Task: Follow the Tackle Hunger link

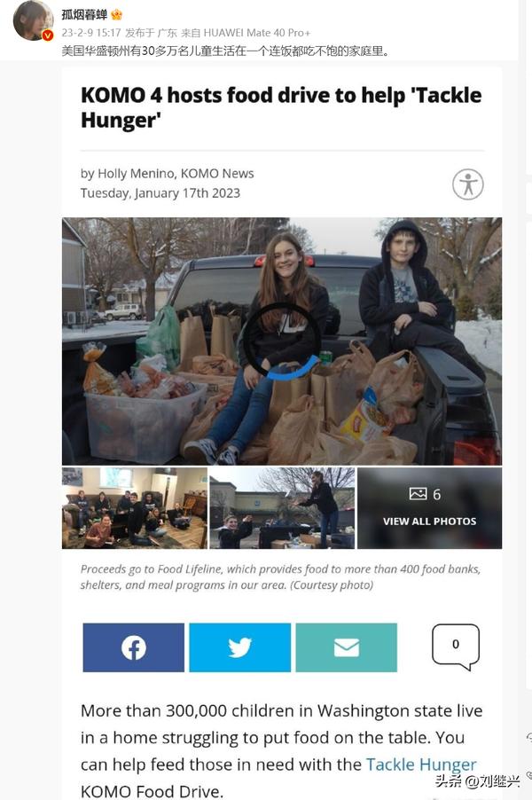Action: (421, 765)
